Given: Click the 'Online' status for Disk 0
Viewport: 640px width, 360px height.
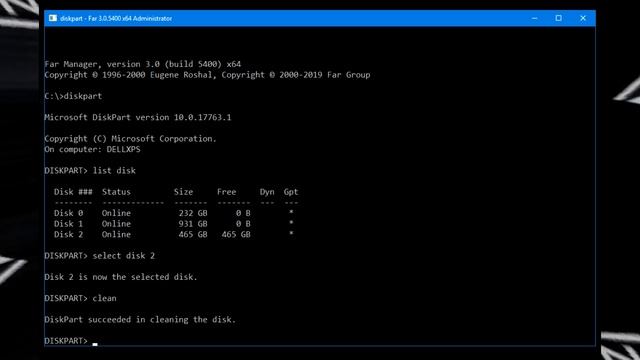Looking at the screenshot, I should (x=116, y=213).
